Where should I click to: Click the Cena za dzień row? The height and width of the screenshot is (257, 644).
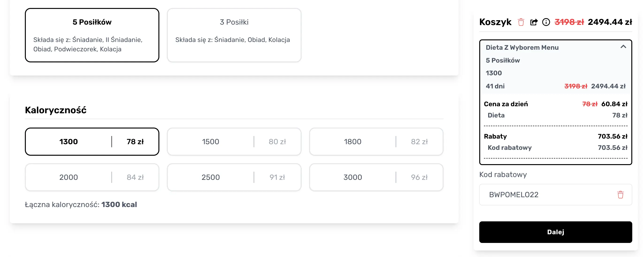[556, 104]
